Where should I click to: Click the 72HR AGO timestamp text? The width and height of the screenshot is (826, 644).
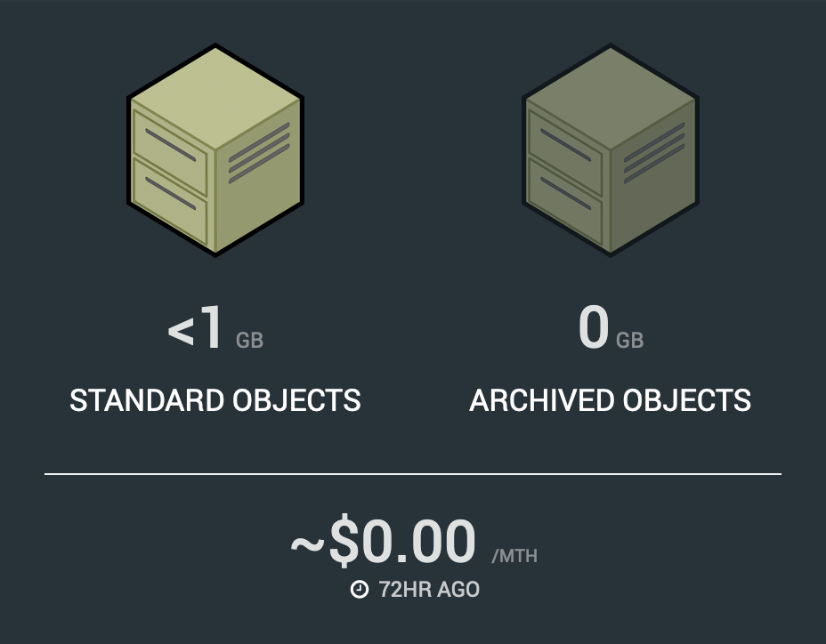[429, 590]
